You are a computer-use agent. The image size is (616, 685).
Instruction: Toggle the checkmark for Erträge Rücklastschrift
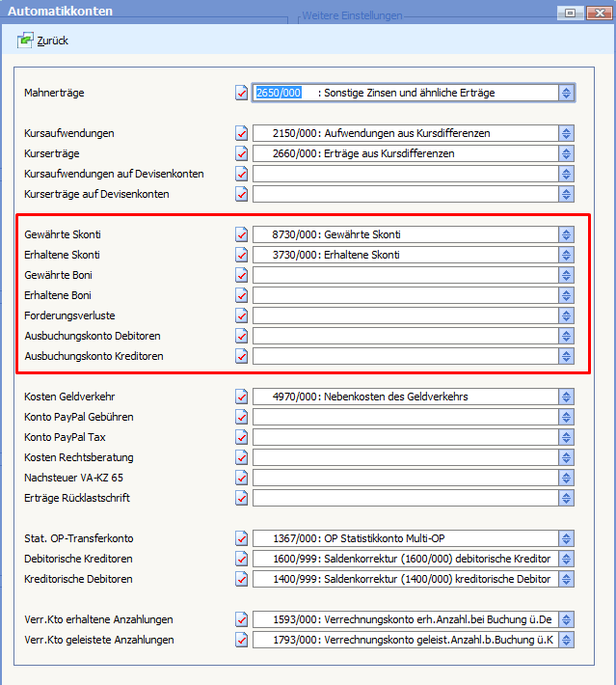point(241,499)
